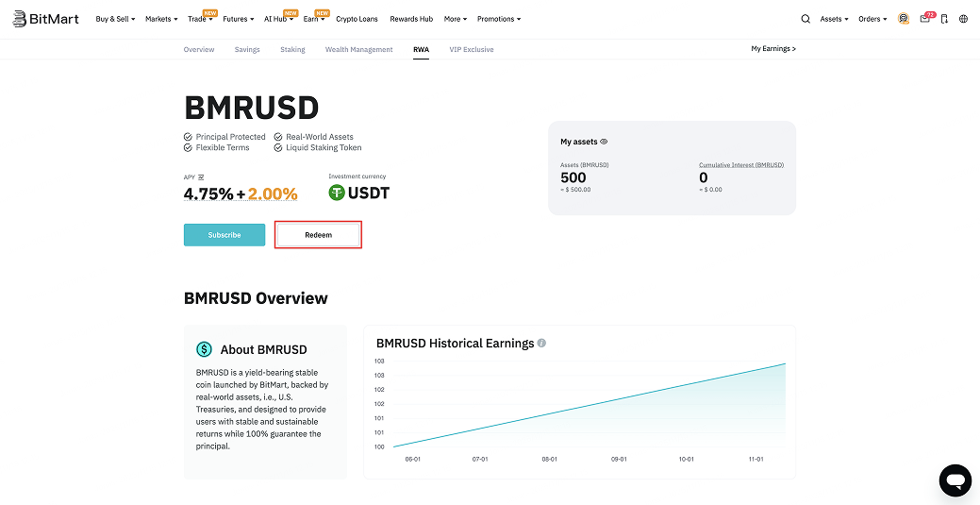Click the Flexible Terms feature
Viewport: 980px width, 505px height.
coord(217,147)
